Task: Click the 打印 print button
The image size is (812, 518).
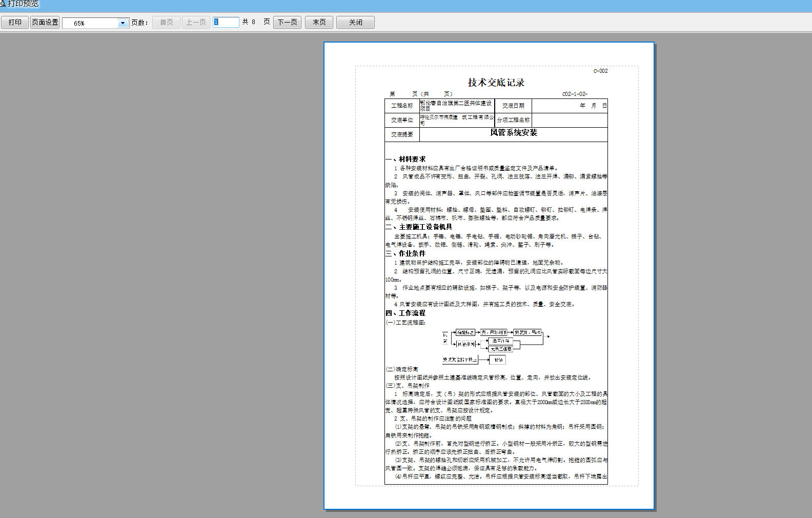Action: [15, 23]
